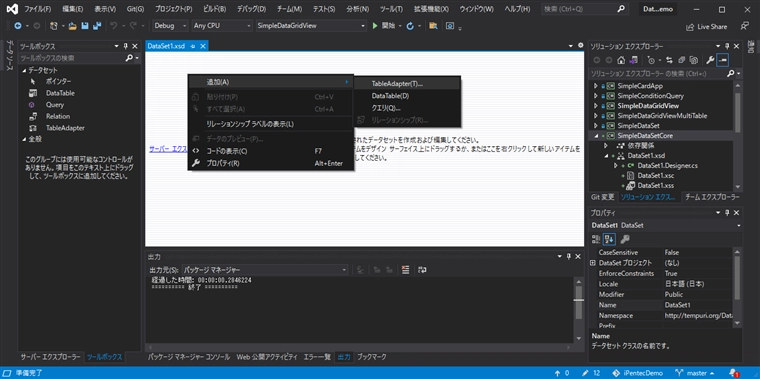
Task: Click the feedback person icon at top right
Action: (x=745, y=26)
